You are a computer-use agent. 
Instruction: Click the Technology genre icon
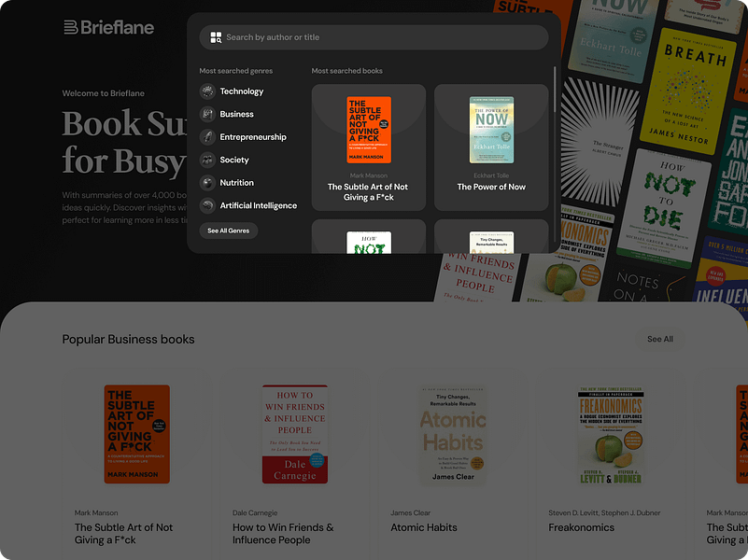(x=207, y=91)
